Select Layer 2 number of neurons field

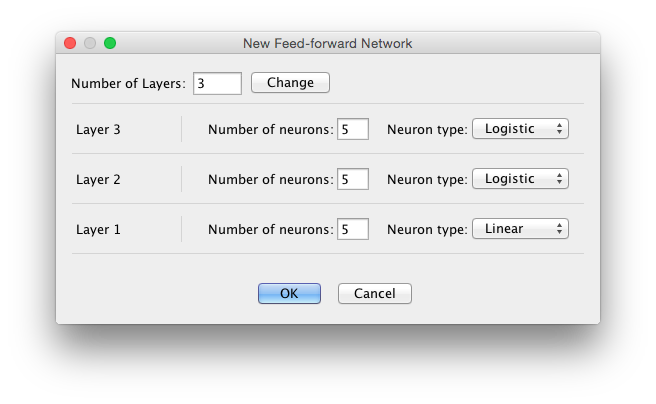tap(353, 179)
